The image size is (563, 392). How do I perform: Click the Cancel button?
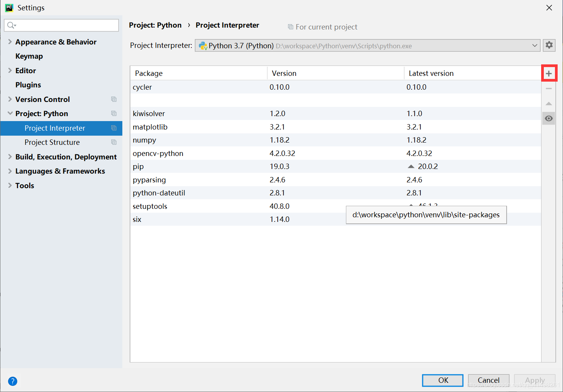click(x=488, y=380)
